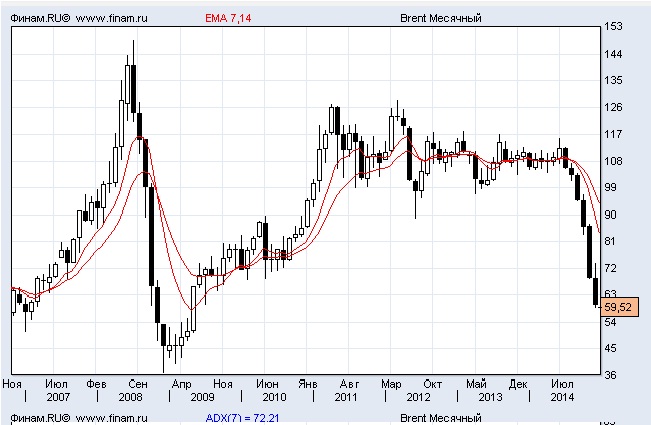Click the Brent Месячный title above the chart

pos(441,17)
